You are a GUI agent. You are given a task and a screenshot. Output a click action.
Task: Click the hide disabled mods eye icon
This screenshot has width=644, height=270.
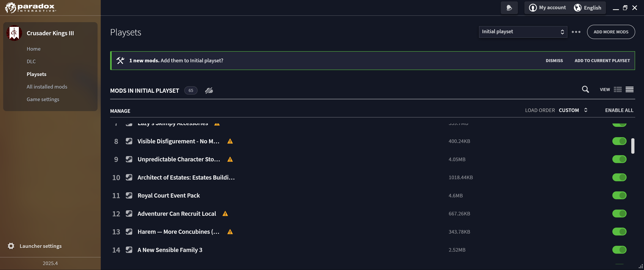(x=209, y=90)
